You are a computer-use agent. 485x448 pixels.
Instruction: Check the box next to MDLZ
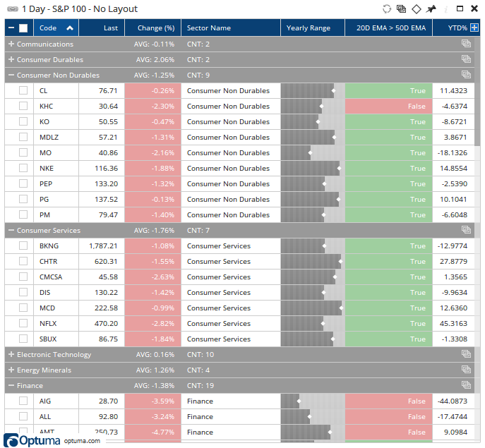point(23,137)
